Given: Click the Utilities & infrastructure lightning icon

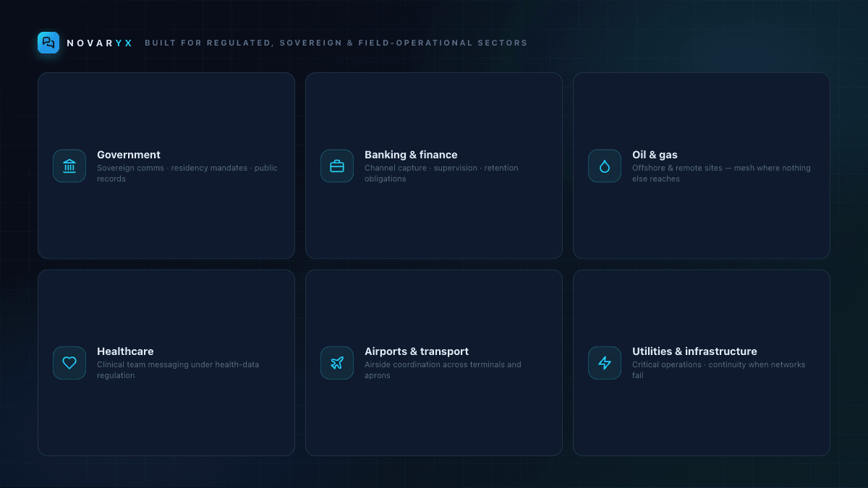Looking at the screenshot, I should 605,363.
